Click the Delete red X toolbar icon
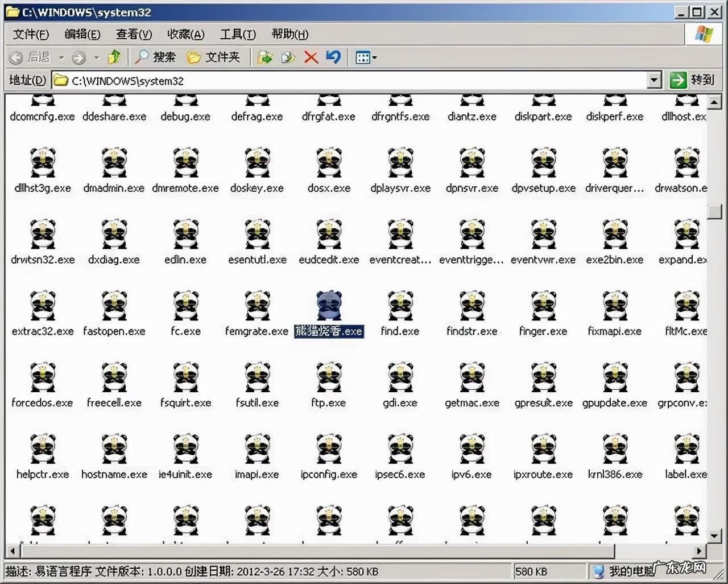The width and height of the screenshot is (728, 584). pyautogui.click(x=311, y=57)
